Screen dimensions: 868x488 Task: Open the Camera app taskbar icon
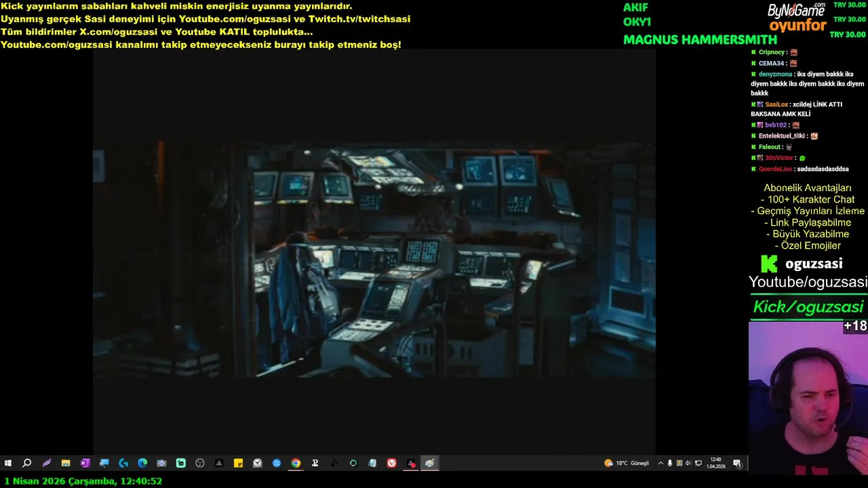click(161, 463)
